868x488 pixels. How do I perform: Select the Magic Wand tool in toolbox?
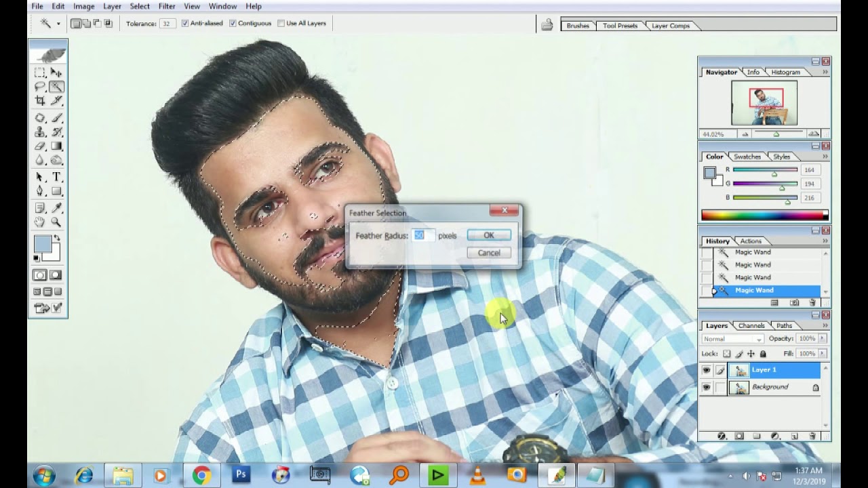[x=56, y=87]
